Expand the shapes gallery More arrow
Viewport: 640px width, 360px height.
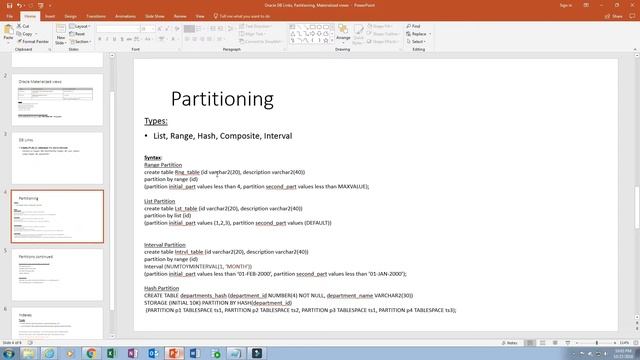[x=332, y=41]
